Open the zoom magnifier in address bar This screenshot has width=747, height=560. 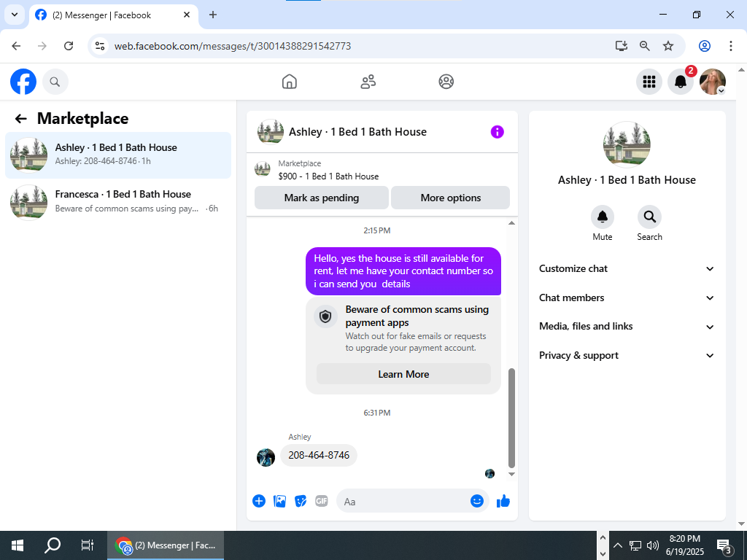(645, 46)
